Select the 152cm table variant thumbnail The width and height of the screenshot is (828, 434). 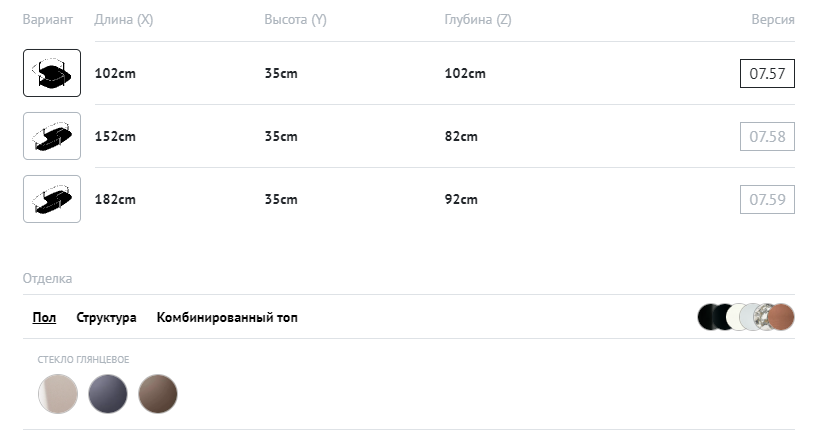[x=52, y=136]
